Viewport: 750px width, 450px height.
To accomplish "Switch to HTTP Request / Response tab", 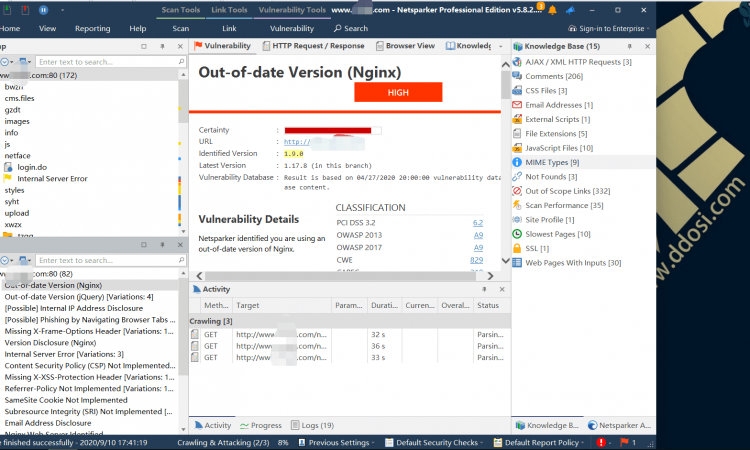I will coord(314,46).
